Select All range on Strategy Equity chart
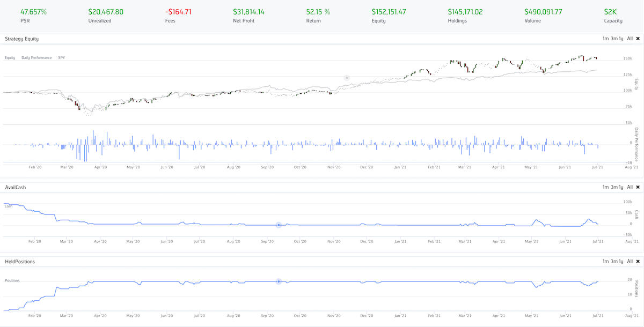Viewport: 644px width, 327px height. tap(630, 39)
